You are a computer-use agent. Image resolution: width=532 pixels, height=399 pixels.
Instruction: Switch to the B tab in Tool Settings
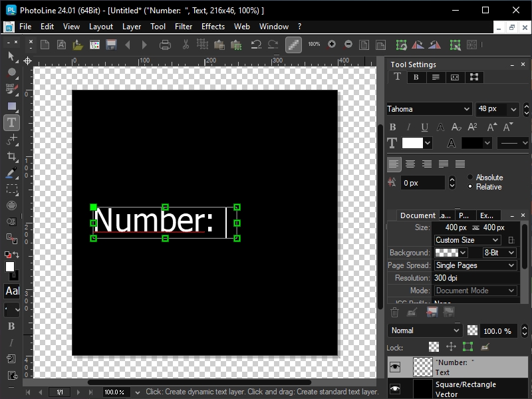click(x=416, y=77)
